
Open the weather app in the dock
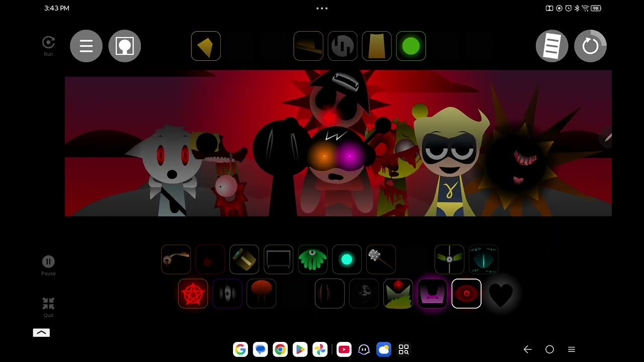(x=384, y=349)
